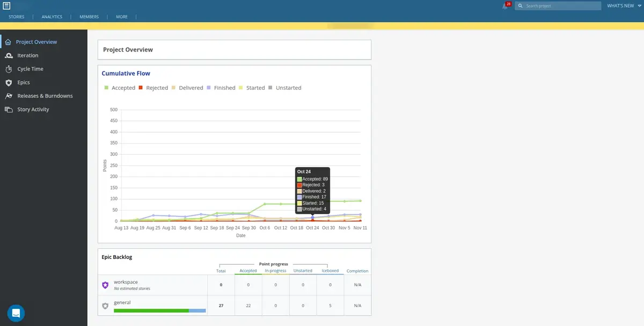Expand the MORE navigation menu
This screenshot has width=644, height=326.
coord(121,17)
